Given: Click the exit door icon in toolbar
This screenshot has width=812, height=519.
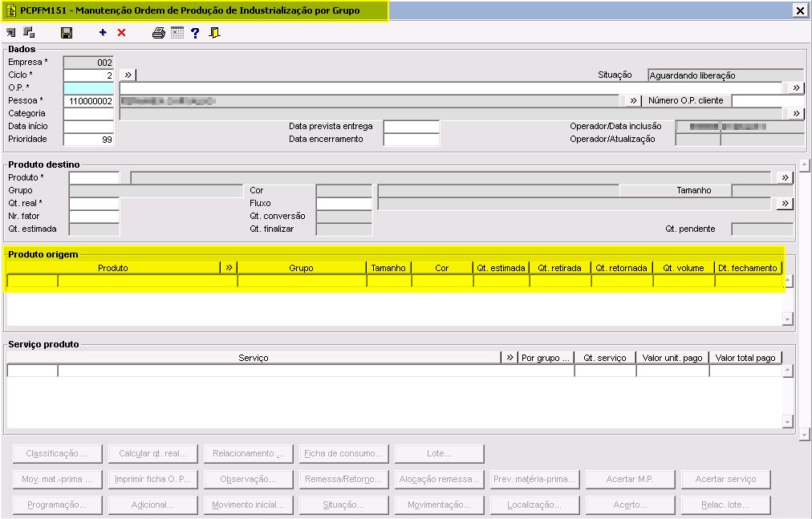Looking at the screenshot, I should pyautogui.click(x=214, y=33).
